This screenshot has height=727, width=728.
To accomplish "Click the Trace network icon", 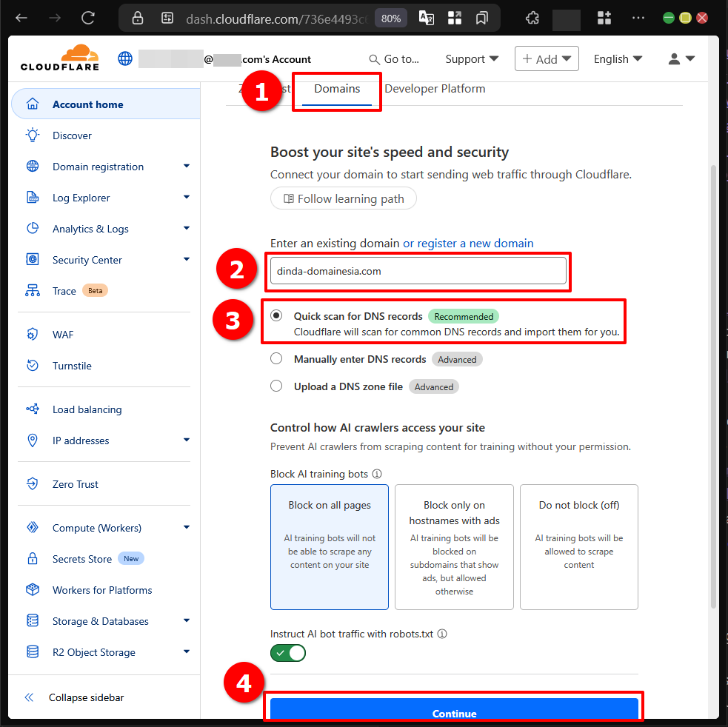I will [33, 291].
